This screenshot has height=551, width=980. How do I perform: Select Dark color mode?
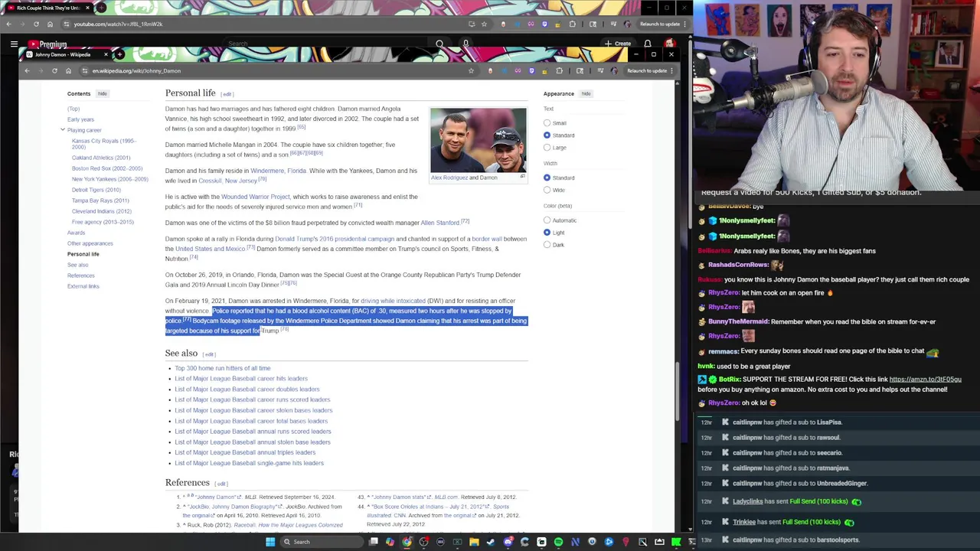547,245
